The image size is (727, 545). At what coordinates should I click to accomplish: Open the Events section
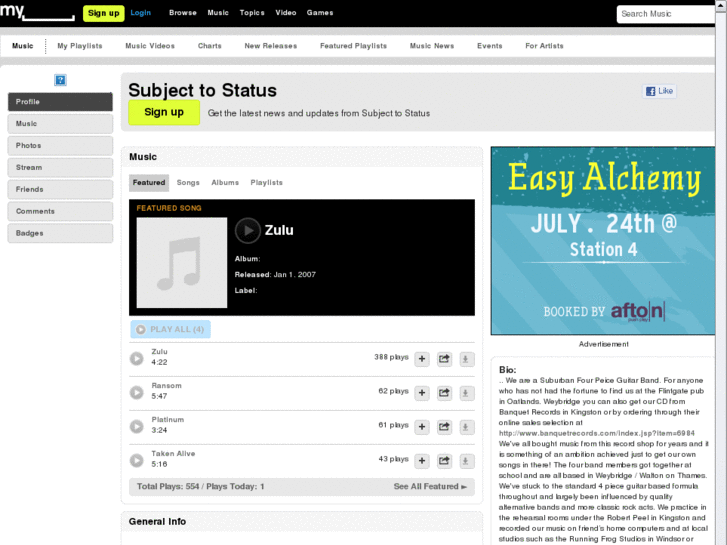click(x=490, y=46)
